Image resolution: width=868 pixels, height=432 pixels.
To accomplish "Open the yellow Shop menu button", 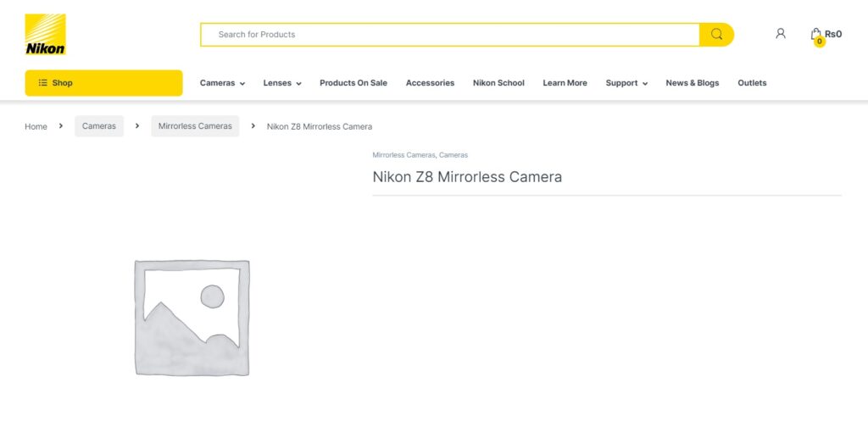I will 103,83.
